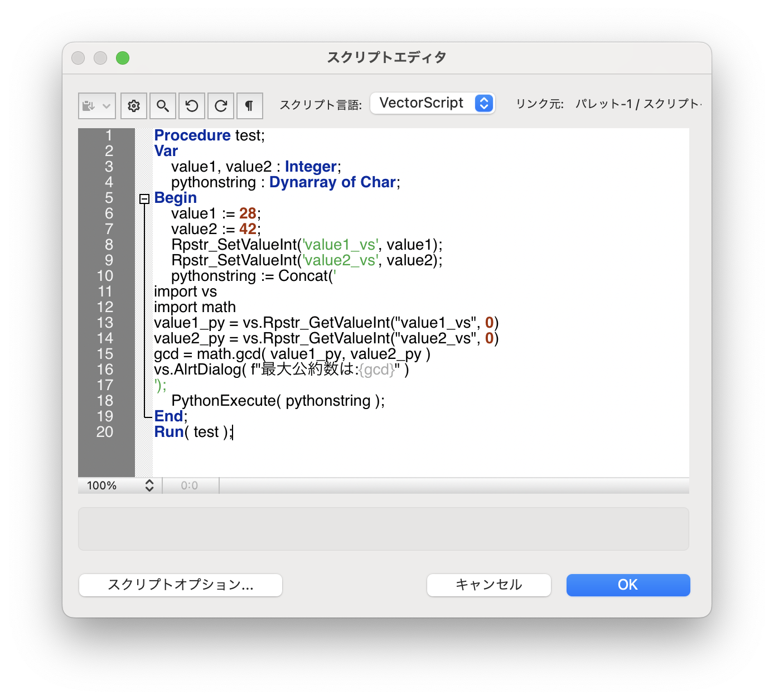Select the search magnifier tool

(x=162, y=105)
